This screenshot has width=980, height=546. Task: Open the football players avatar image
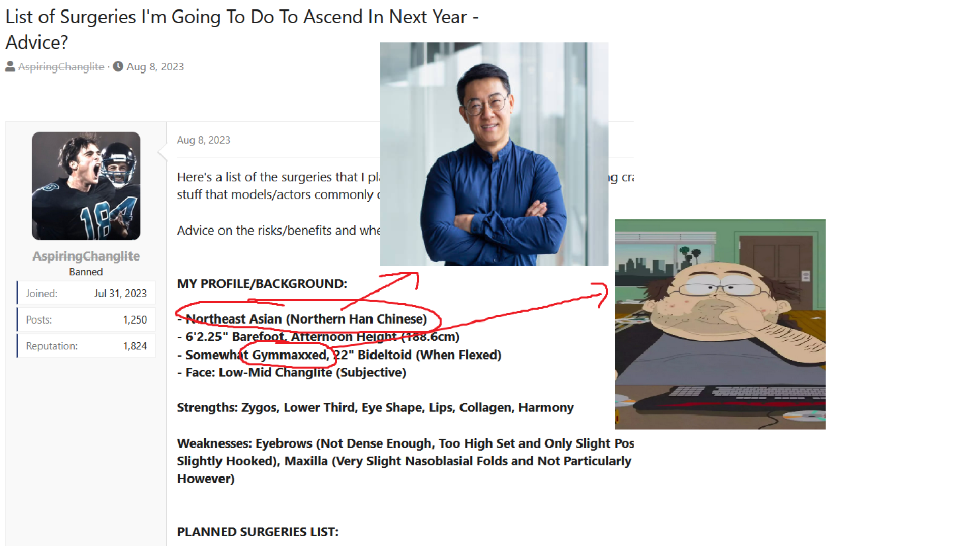pyautogui.click(x=86, y=186)
